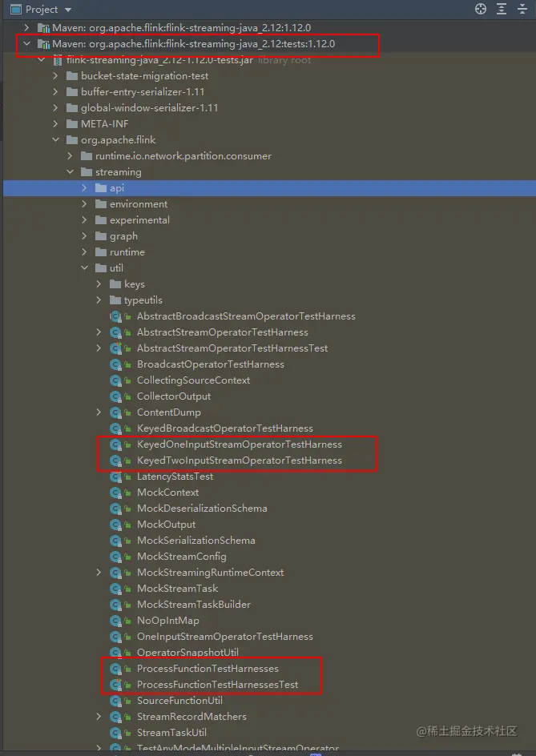Viewport: 536px width, 756px height.
Task: Select AbstractStreamOperatorTestHarnessTest in the tree
Action: 232,348
